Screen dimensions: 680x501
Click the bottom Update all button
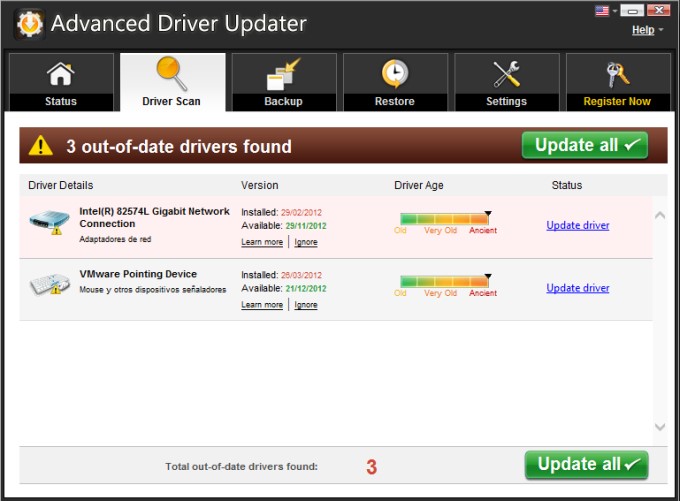(x=586, y=465)
